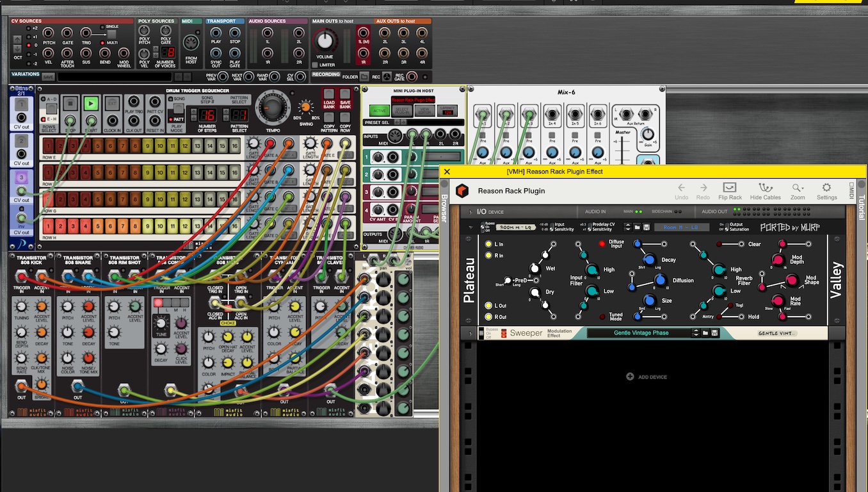Click the Recording Folder icon
This screenshot has width=868, height=492.
pyautogui.click(x=364, y=77)
